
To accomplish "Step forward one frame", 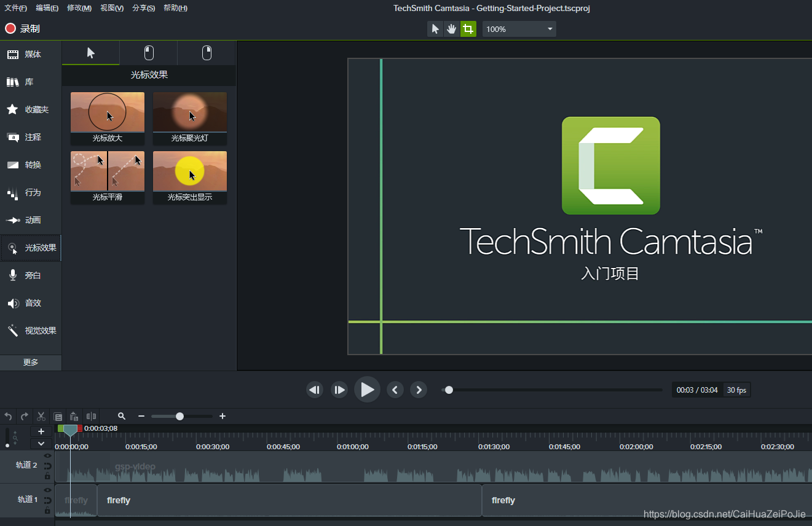I will [339, 390].
